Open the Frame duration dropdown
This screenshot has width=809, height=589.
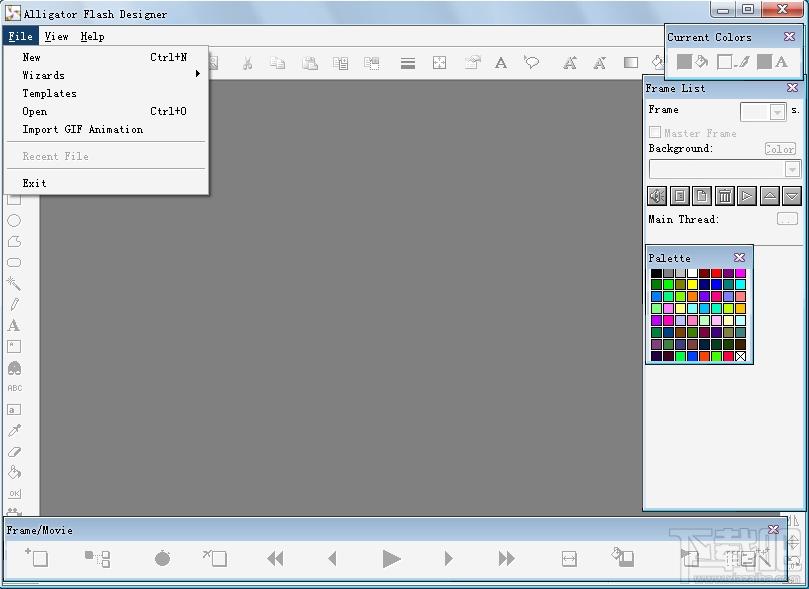(777, 111)
